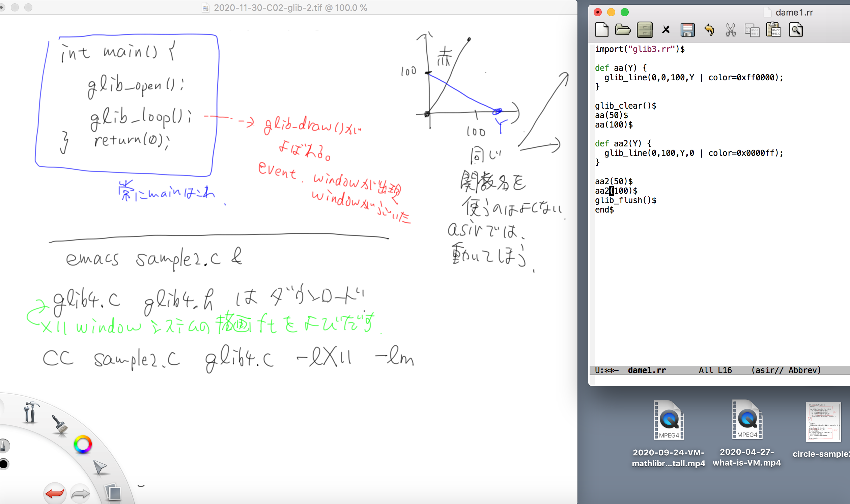This screenshot has width=850, height=504.
Task: Click color=0xff0000 in the glib_line call
Action: (x=743, y=78)
